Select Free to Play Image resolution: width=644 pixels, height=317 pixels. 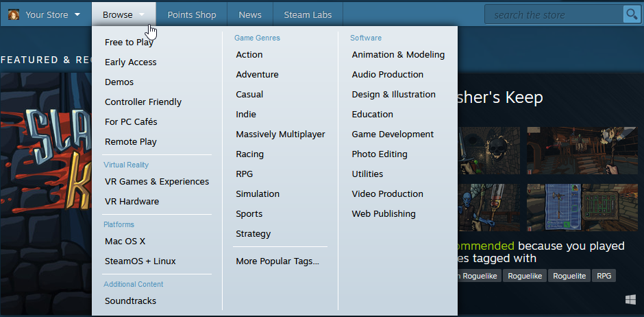[x=129, y=43]
